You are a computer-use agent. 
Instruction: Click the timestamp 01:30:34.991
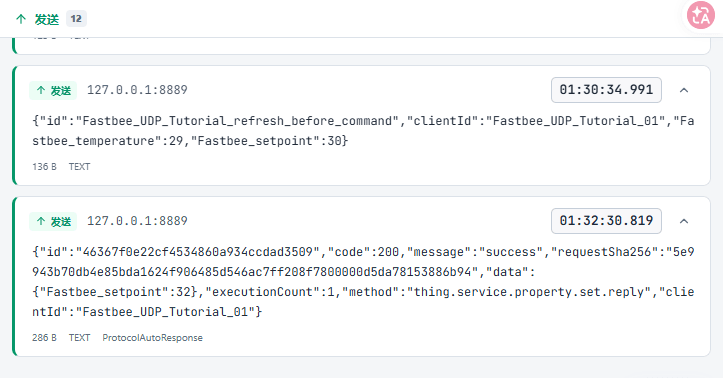tap(606, 90)
